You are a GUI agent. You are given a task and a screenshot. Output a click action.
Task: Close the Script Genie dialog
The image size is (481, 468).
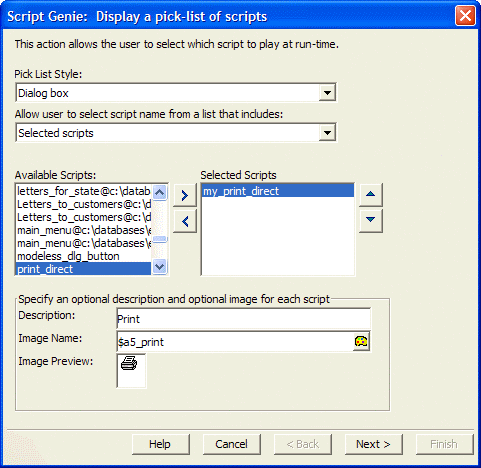point(465,16)
